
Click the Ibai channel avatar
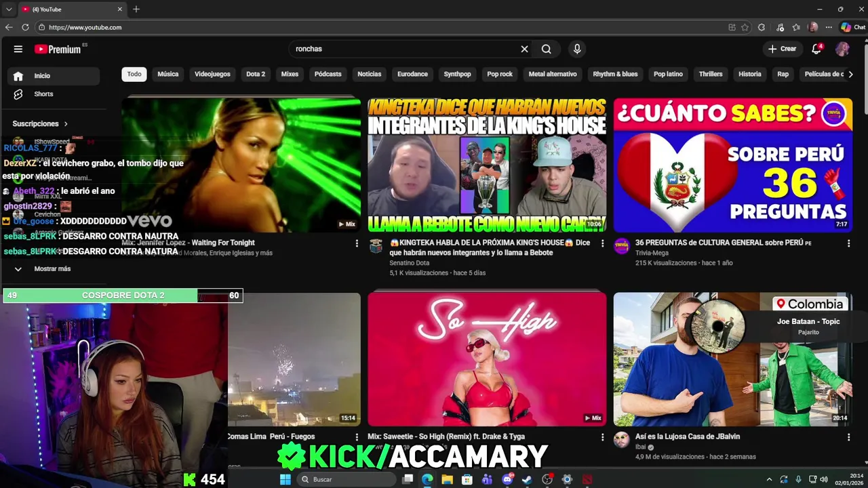[x=621, y=440]
